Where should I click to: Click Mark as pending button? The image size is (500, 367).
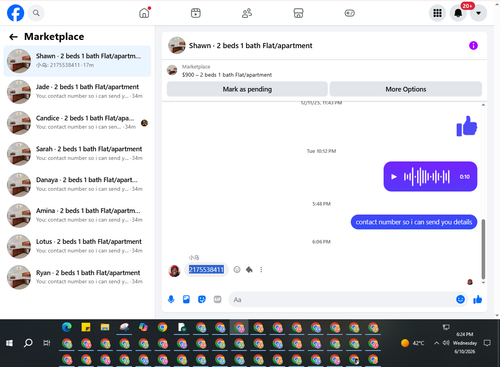coord(247,89)
